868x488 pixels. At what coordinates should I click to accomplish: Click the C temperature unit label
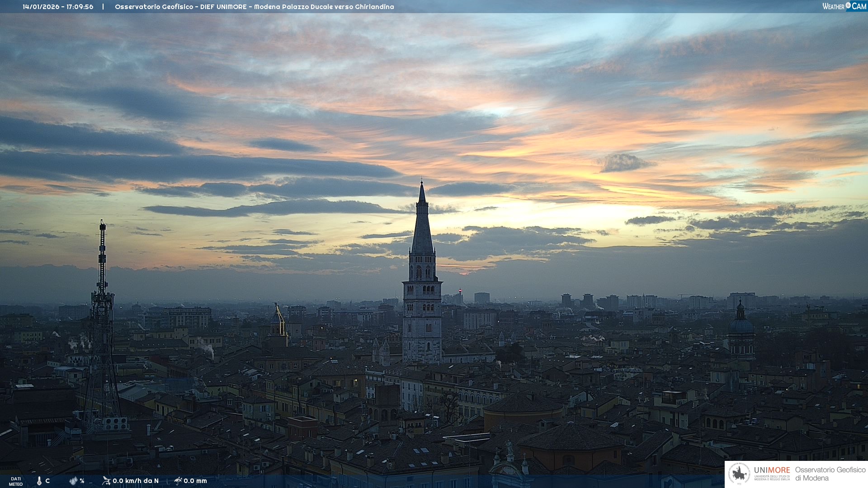47,481
